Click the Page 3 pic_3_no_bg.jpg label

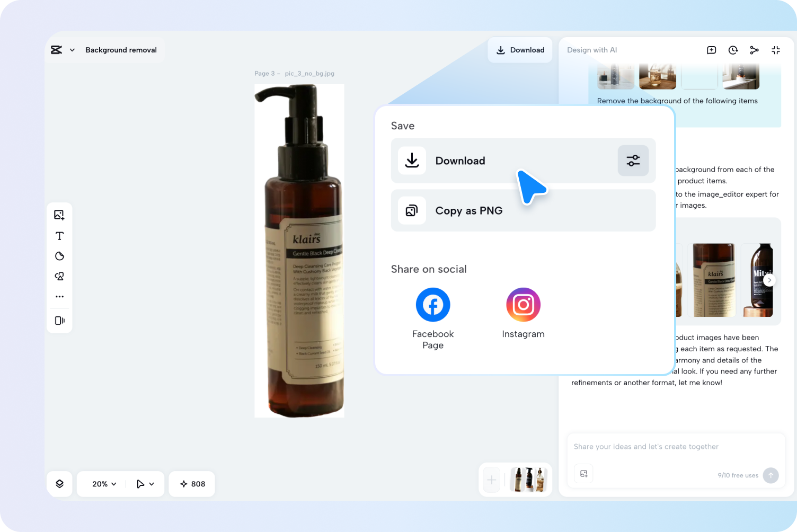point(294,74)
